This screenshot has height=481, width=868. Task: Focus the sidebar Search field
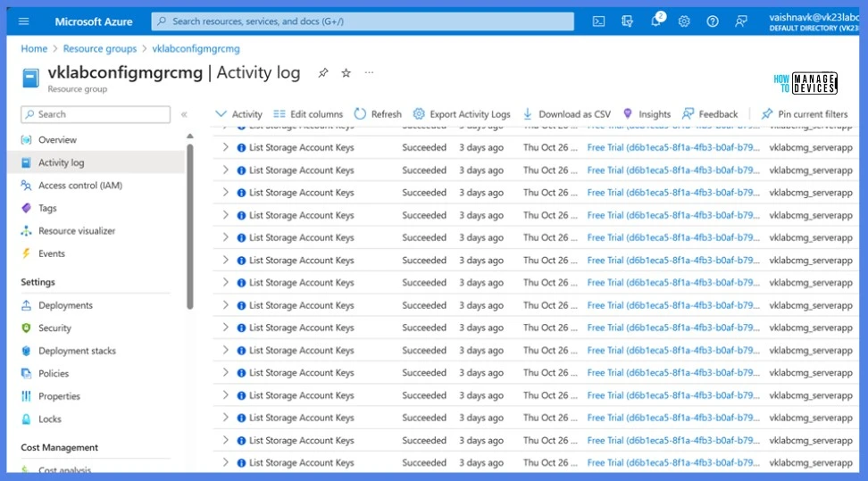pos(96,114)
